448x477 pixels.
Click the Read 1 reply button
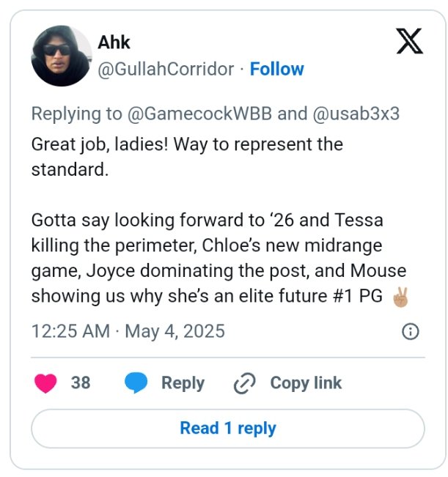click(227, 429)
